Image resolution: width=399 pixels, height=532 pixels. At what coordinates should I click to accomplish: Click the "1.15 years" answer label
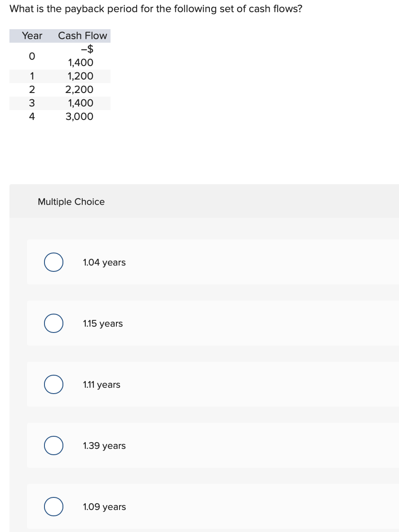click(x=103, y=324)
